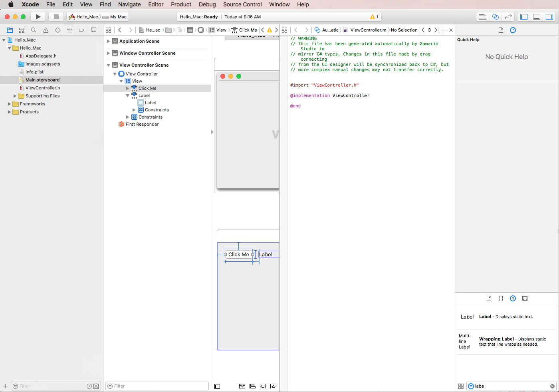Open the Editor menu
Screen dimensions: 559x392
point(156,4)
